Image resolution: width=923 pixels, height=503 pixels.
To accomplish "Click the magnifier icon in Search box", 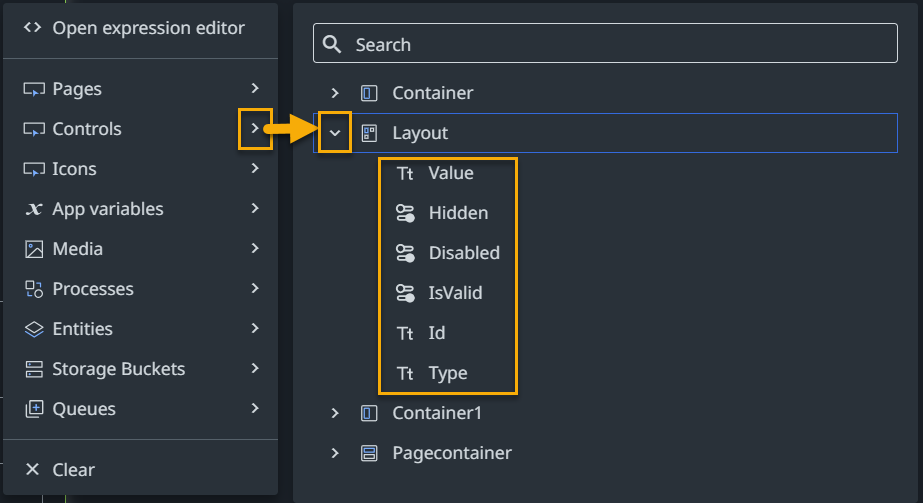I will click(332, 44).
